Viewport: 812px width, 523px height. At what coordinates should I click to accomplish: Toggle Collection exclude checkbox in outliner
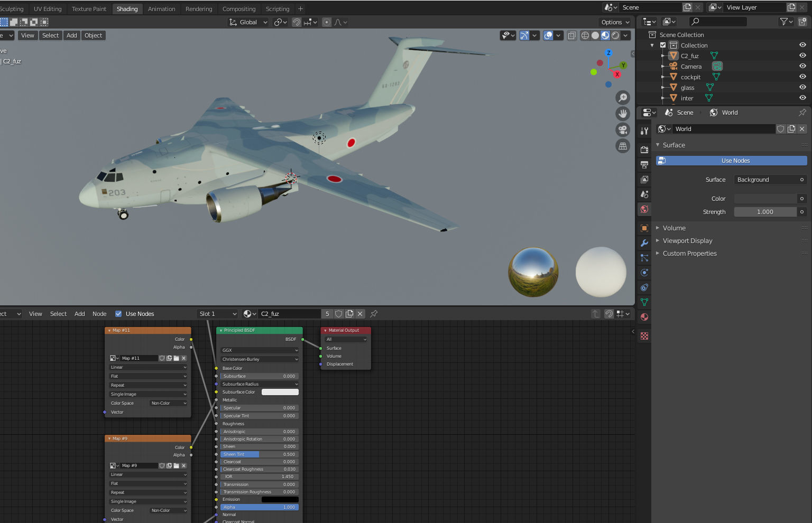click(663, 45)
